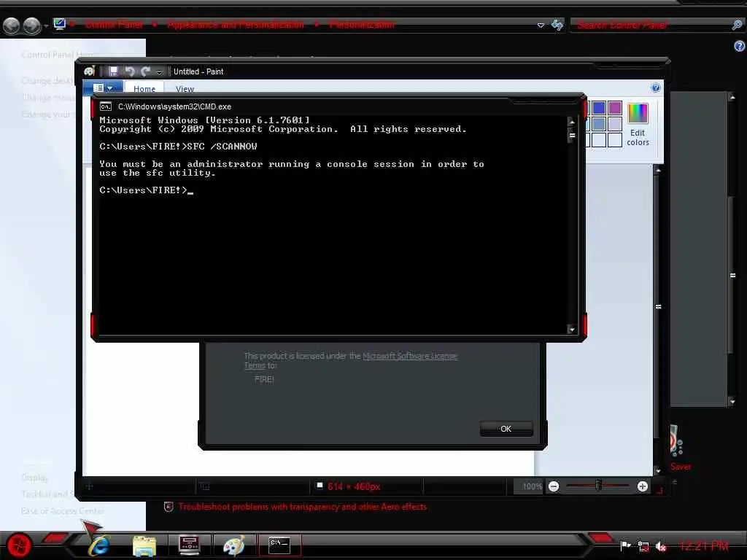This screenshot has width=747, height=560.
Task: Zoom in with plus button in Paint
Action: click(x=642, y=486)
